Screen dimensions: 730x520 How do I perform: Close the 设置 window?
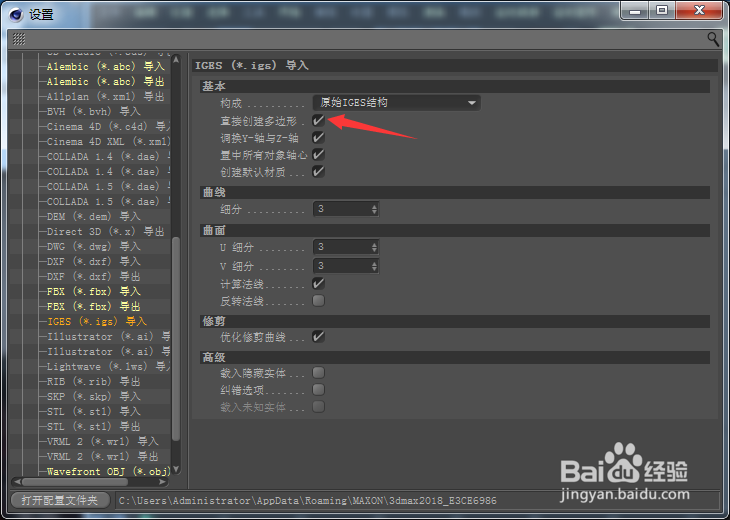coord(698,10)
